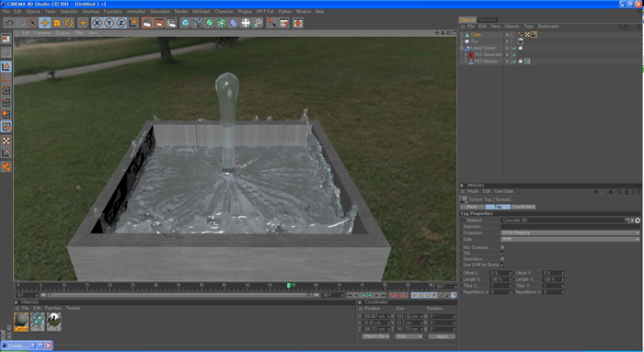
Task: Enable Mix Textures checkbox
Action: (502, 248)
